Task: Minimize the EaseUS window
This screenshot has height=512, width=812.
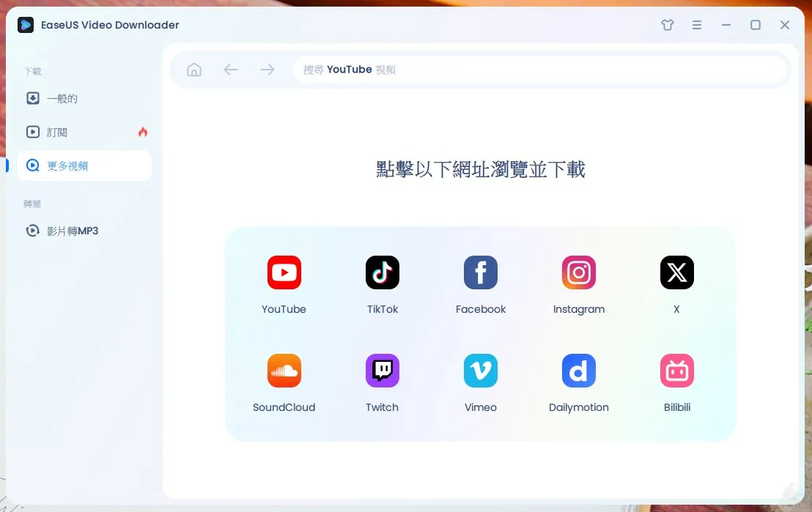Action: pyautogui.click(x=726, y=25)
